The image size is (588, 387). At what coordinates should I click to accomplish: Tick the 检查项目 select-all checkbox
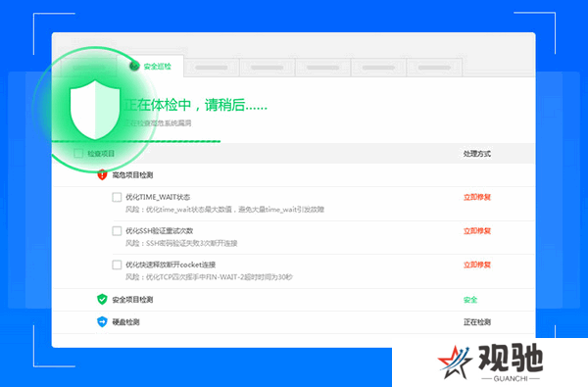[x=78, y=154]
